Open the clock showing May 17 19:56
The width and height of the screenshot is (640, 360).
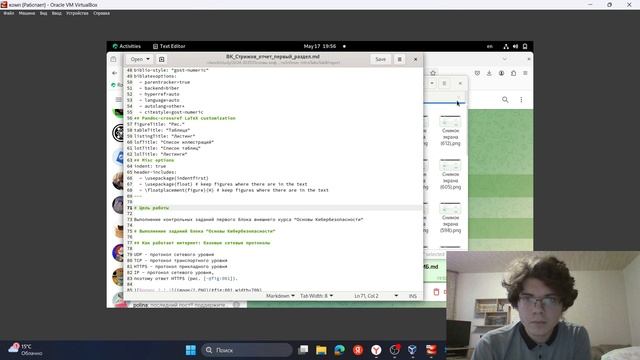pyautogui.click(x=320, y=46)
